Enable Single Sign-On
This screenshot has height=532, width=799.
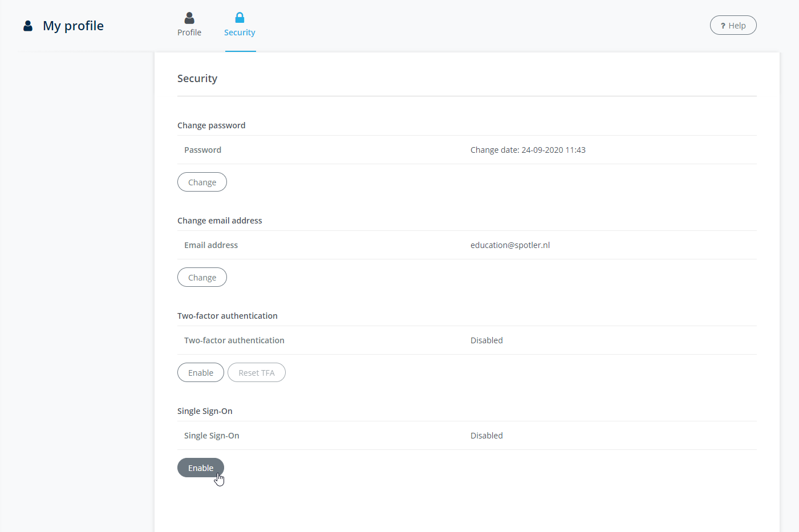(x=201, y=468)
